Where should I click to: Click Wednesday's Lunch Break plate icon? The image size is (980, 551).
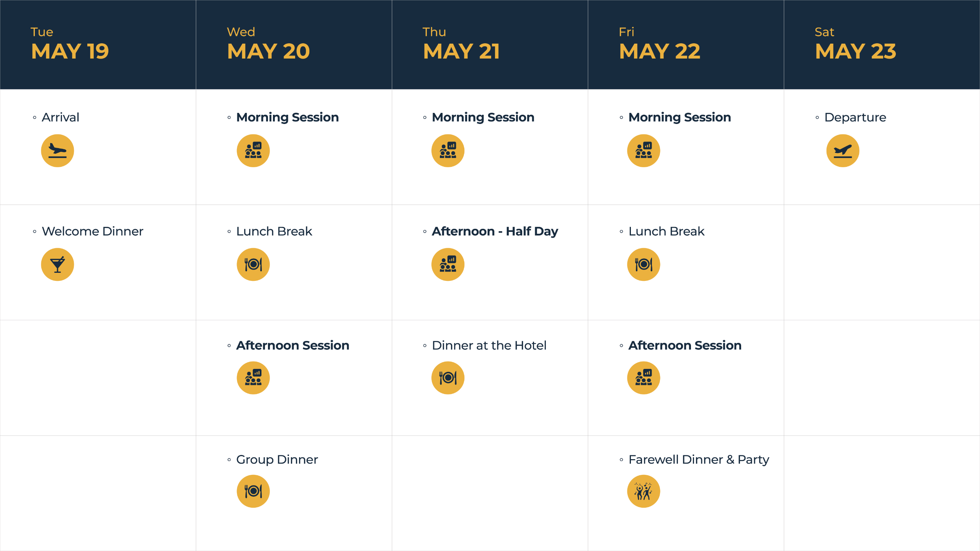[x=253, y=264]
